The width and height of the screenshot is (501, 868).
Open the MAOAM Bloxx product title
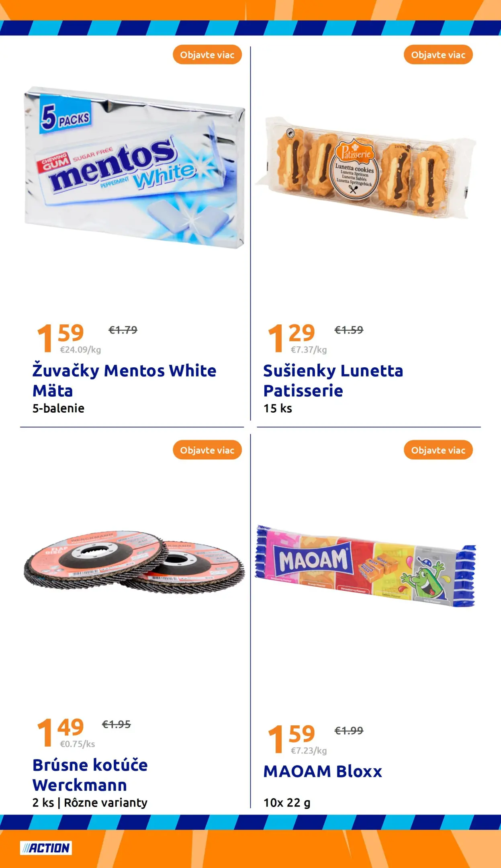323,771
